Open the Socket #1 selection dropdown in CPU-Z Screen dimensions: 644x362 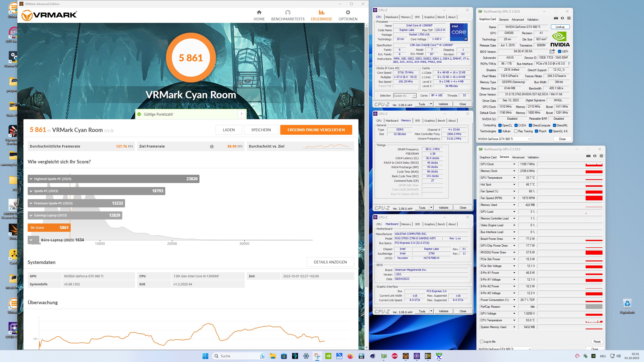click(405, 96)
